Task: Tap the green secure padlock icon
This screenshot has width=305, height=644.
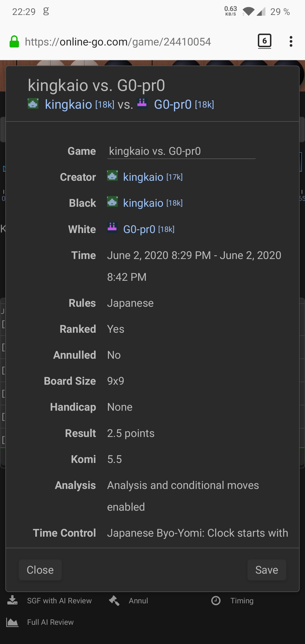Action: 14,42
